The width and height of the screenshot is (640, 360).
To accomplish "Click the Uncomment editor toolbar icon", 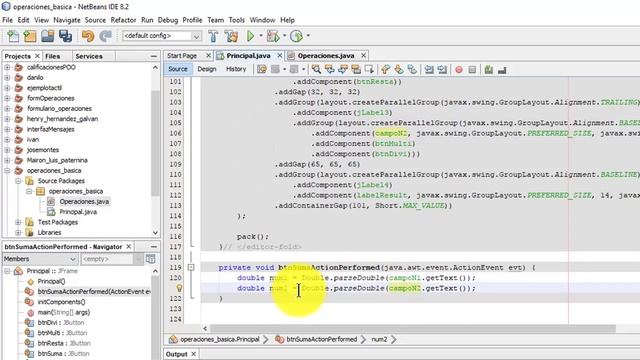I will click(x=502, y=69).
